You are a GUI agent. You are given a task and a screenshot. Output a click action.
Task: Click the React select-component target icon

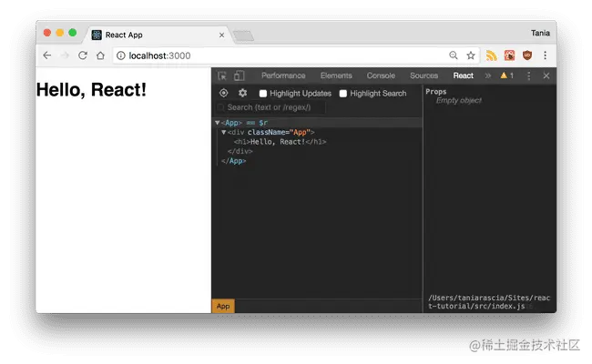point(223,93)
